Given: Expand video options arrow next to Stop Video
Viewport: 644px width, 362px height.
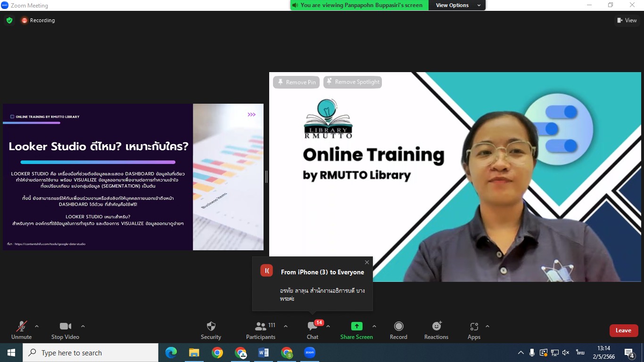Looking at the screenshot, I should pyautogui.click(x=83, y=326).
